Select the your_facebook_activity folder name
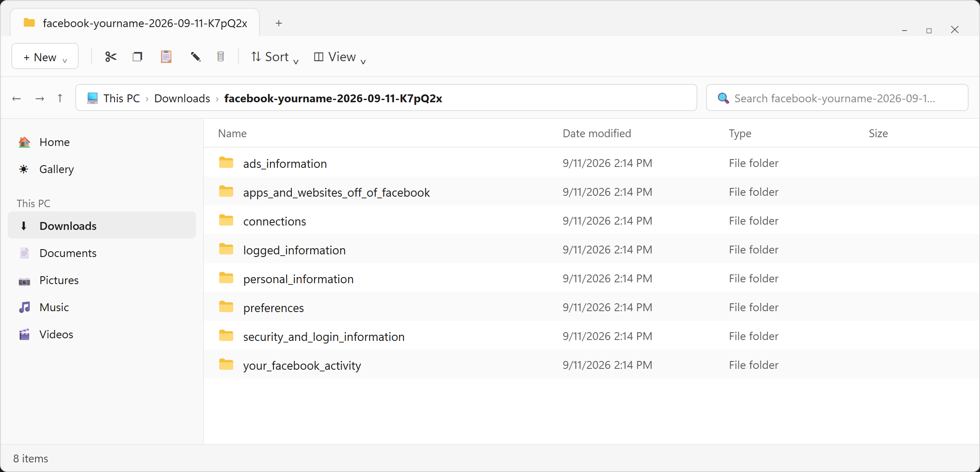This screenshot has height=472, width=980. (x=302, y=365)
